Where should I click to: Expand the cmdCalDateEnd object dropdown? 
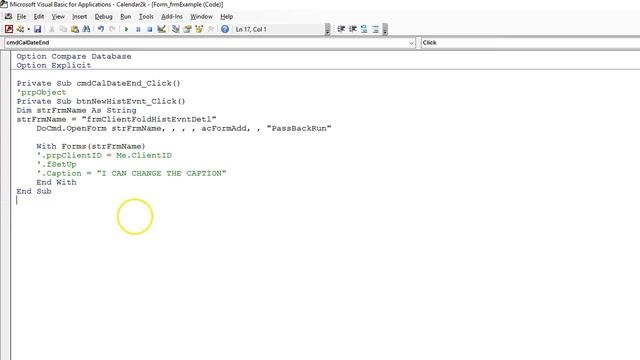coord(411,42)
